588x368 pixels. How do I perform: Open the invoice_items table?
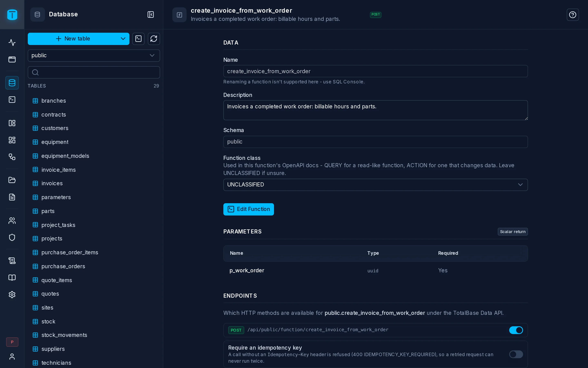coord(94,170)
